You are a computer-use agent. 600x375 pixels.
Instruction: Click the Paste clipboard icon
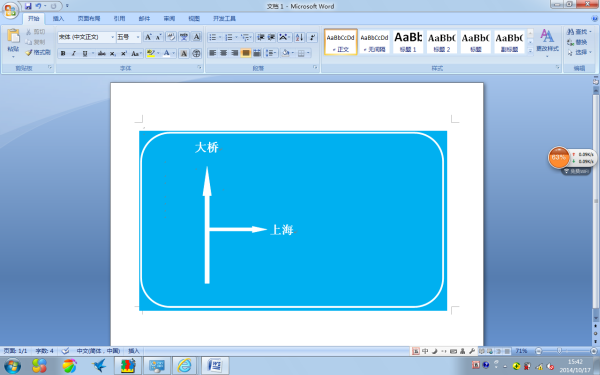click(13, 36)
